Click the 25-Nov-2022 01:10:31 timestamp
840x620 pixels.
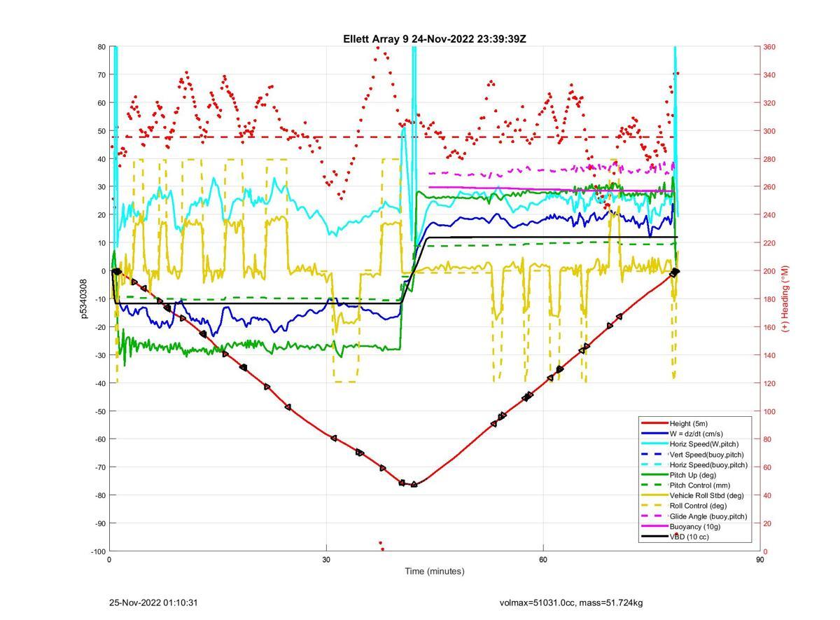154,602
